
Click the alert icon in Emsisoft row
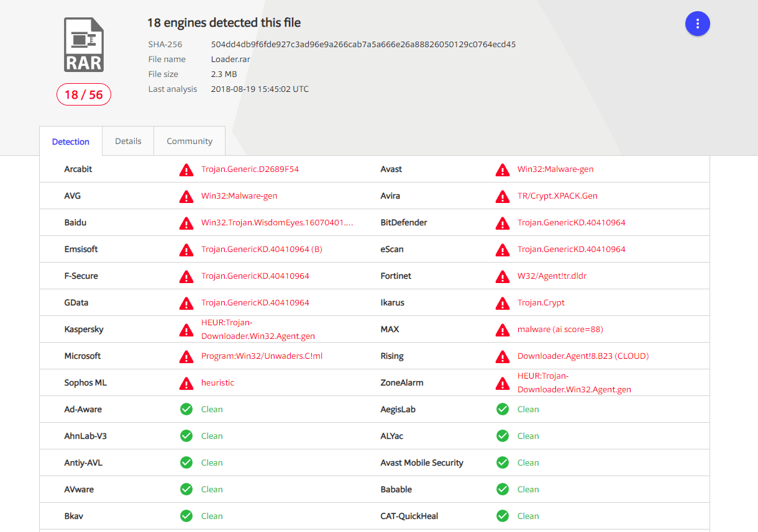point(186,250)
